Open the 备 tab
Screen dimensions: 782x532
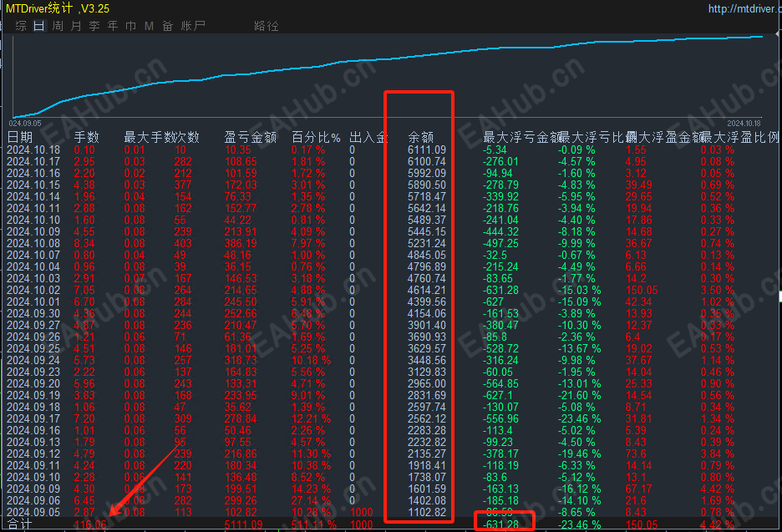[167, 26]
